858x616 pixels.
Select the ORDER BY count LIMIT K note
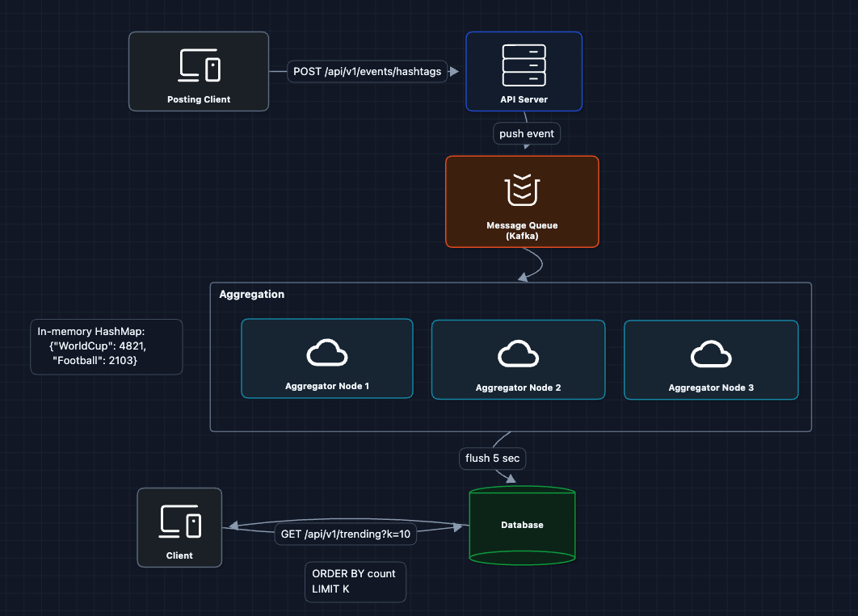pos(354,581)
